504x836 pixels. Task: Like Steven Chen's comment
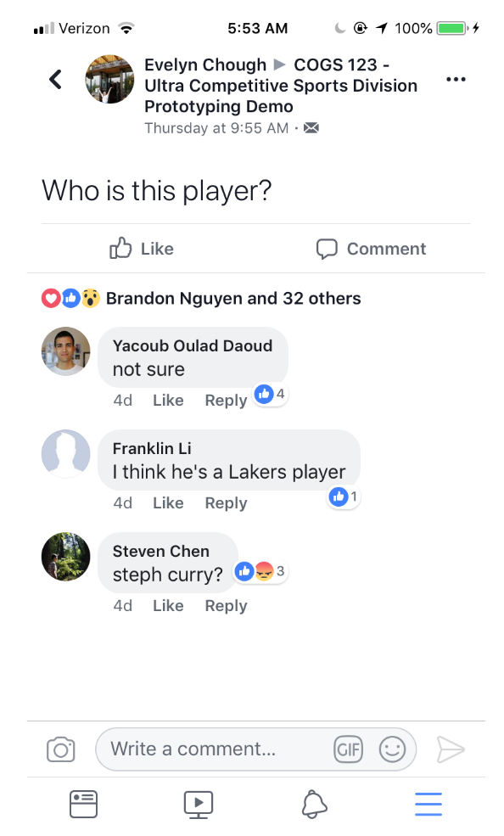pyautogui.click(x=168, y=606)
